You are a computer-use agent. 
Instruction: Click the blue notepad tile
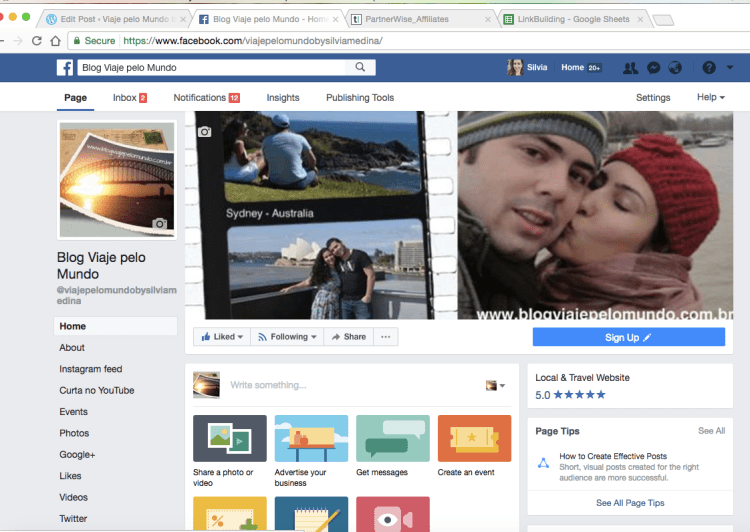311,514
